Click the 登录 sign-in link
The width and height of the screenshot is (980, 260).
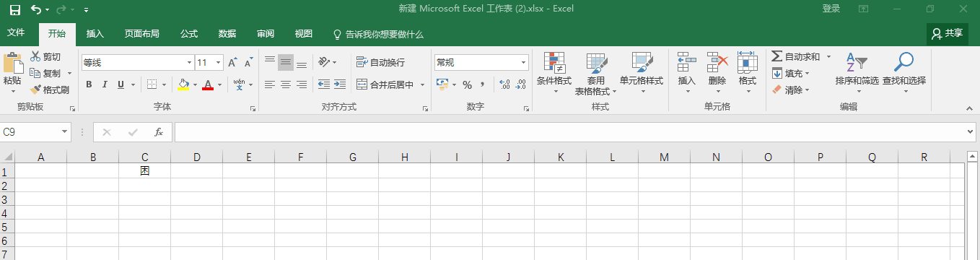(x=831, y=9)
